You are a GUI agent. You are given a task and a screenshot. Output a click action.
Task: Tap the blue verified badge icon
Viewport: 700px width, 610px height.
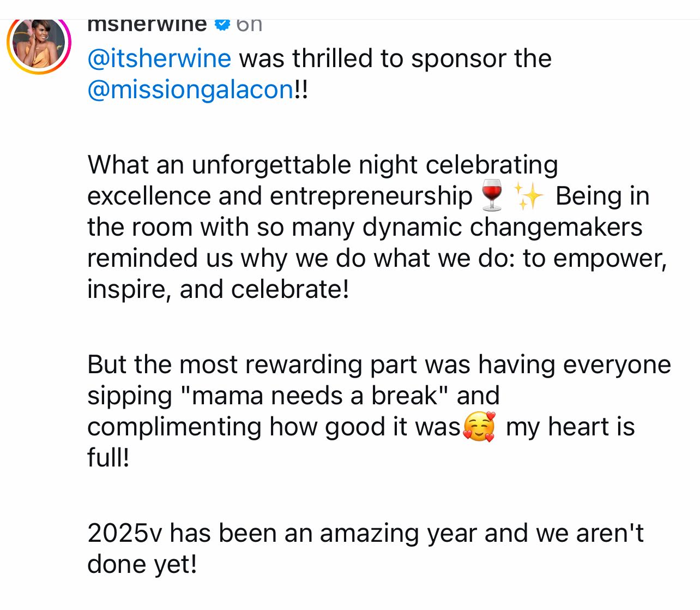[x=222, y=25]
